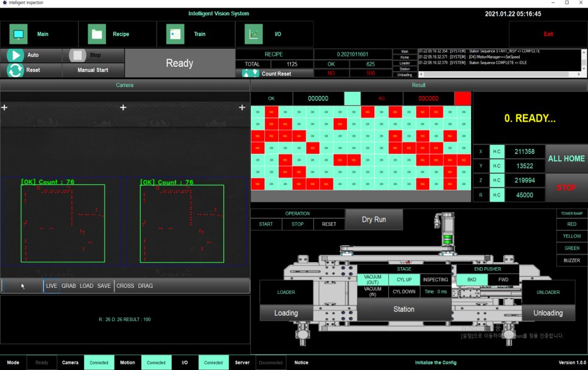The width and height of the screenshot is (588, 370).
Task: Click the Auto play arrow icon
Action: (x=15, y=55)
